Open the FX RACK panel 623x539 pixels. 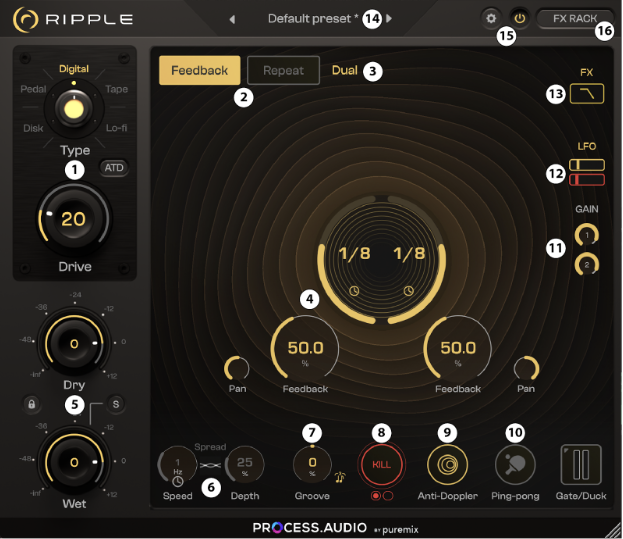coord(575,19)
